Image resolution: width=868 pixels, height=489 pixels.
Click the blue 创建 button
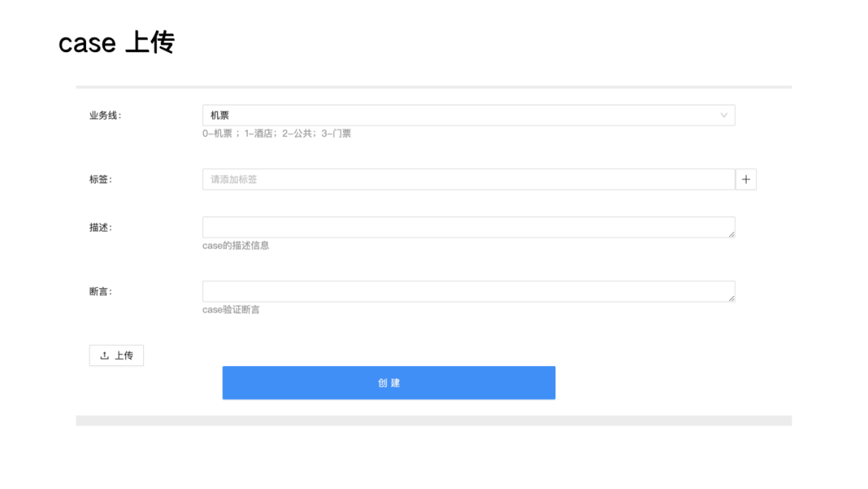click(389, 383)
